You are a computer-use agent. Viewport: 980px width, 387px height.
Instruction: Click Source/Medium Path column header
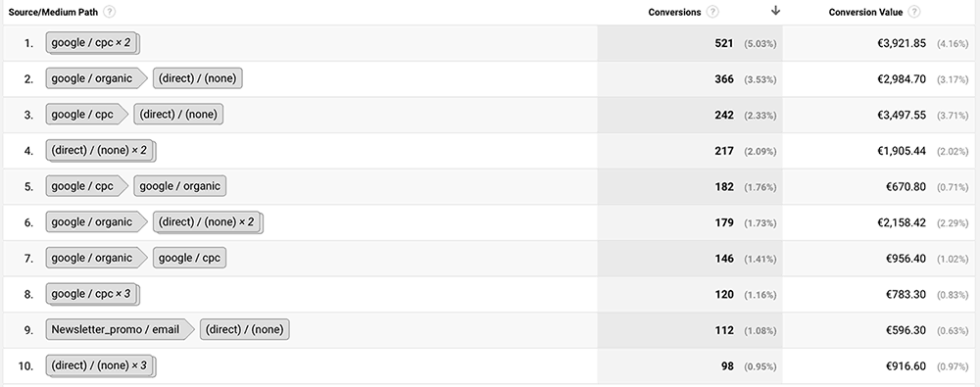coord(53,12)
